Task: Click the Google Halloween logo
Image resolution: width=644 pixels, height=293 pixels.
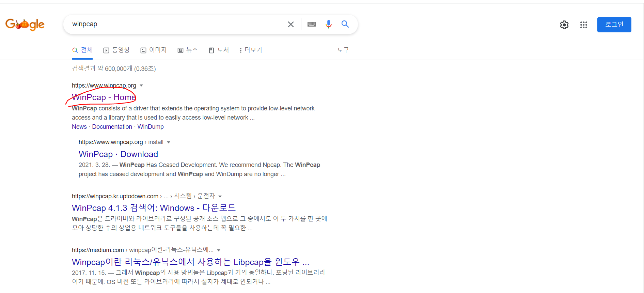Action: point(25,24)
